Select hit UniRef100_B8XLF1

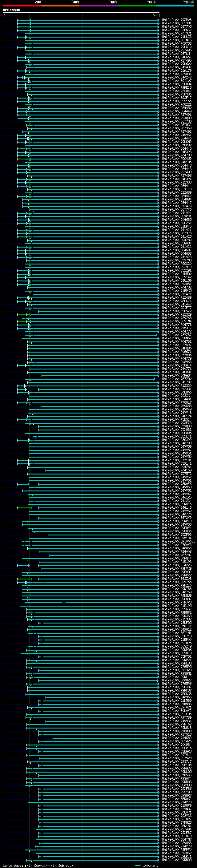pyautogui.click(x=177, y=436)
